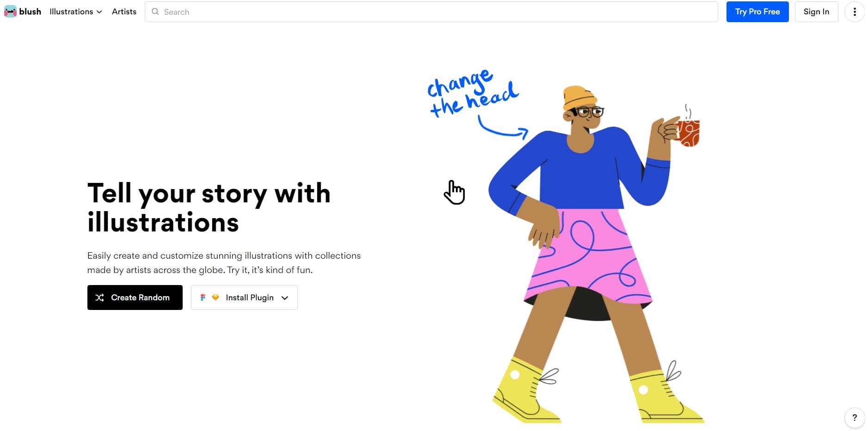Click the Figma icon in Install Plugin

click(x=203, y=297)
